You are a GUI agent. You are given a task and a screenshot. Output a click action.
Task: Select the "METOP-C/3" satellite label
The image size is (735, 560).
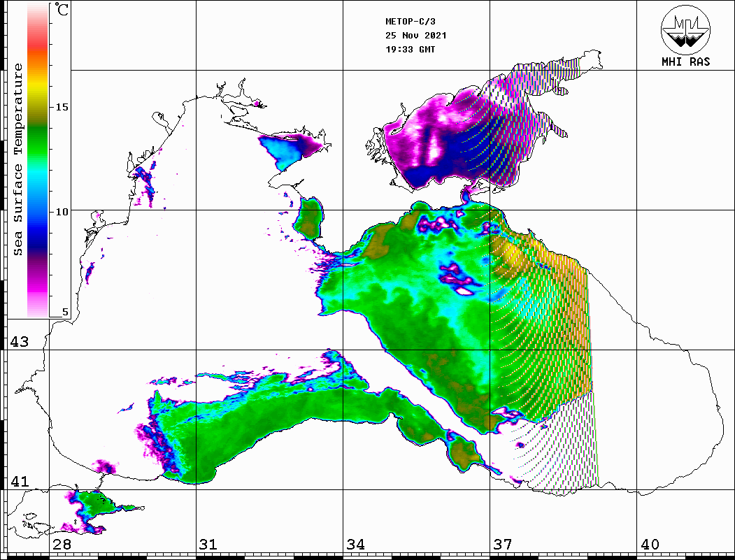point(411,22)
